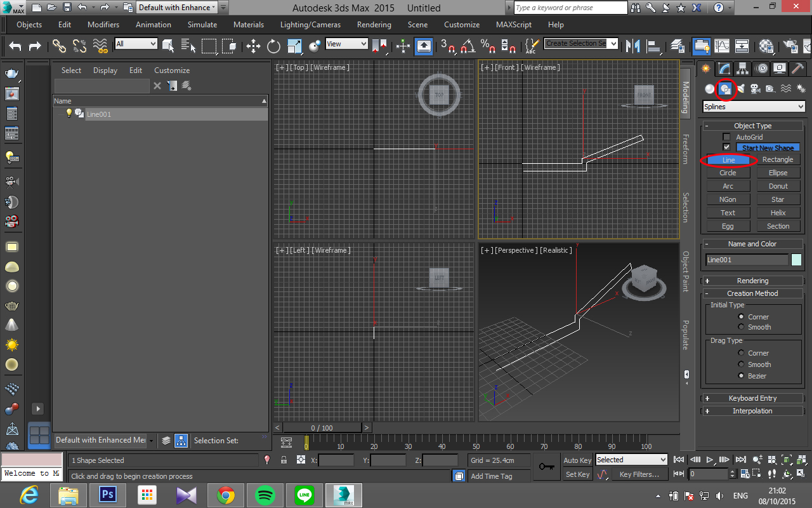Image resolution: width=812 pixels, height=508 pixels.
Task: Select the Select and Rotate tool
Action: coord(273,46)
